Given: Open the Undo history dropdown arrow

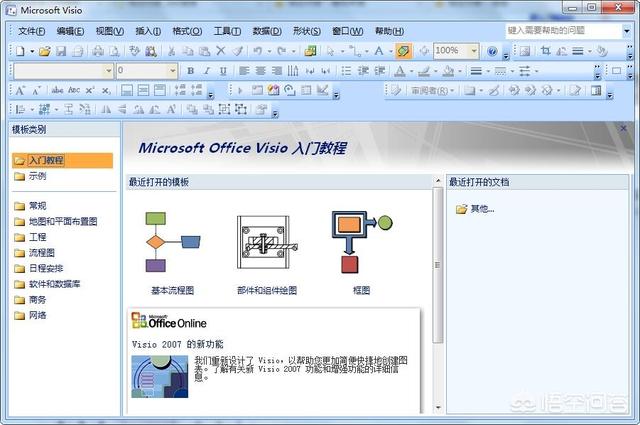Looking at the screenshot, I should coord(269,51).
